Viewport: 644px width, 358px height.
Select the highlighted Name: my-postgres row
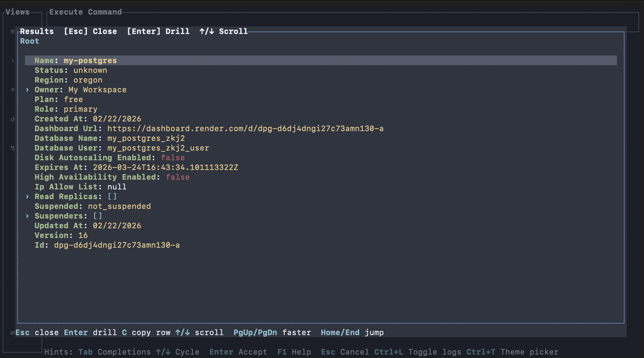point(76,60)
